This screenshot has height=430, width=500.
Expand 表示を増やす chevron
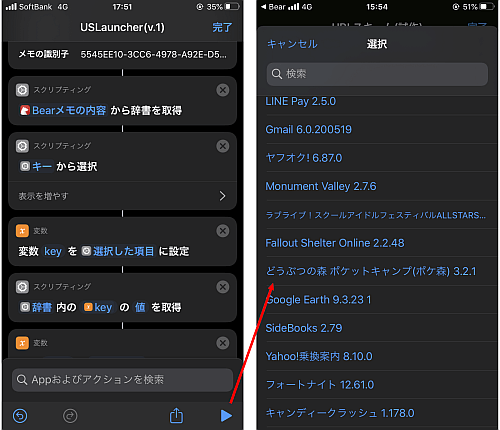point(222,196)
